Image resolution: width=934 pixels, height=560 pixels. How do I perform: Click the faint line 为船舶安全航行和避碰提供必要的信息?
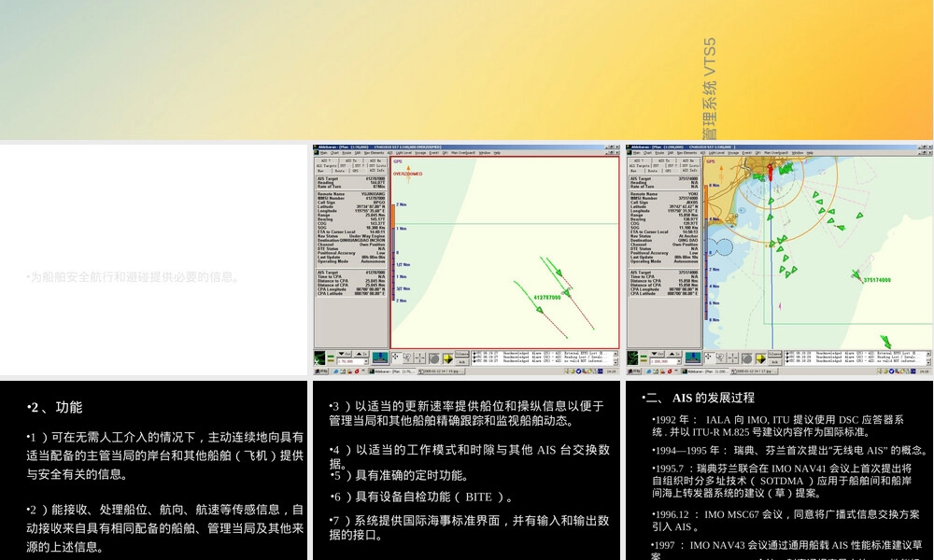click(133, 276)
